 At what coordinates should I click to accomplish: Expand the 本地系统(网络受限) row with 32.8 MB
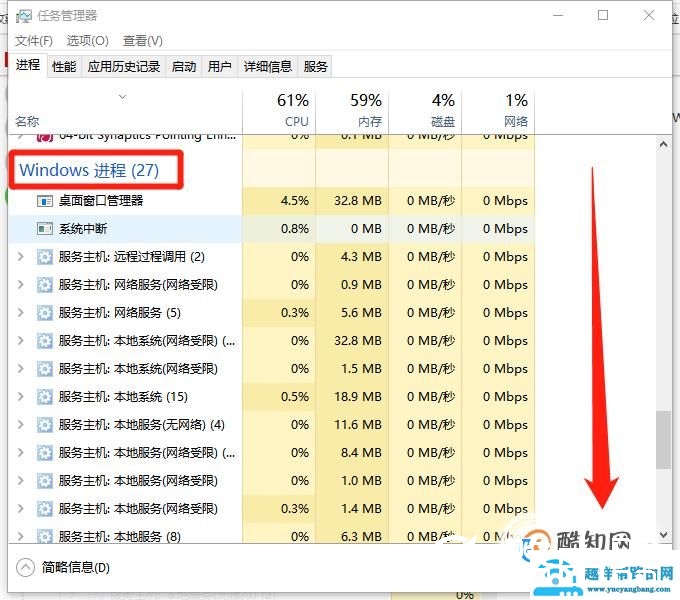(x=20, y=341)
